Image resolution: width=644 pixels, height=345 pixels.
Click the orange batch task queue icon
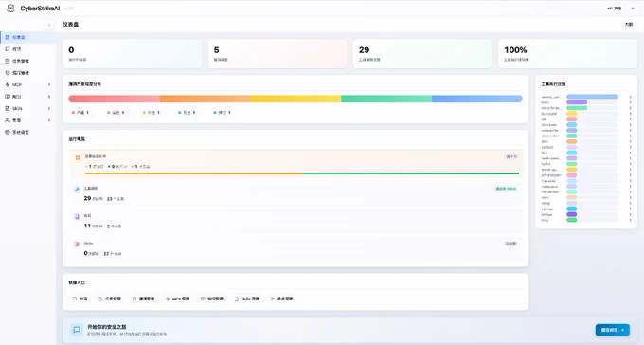[78, 157]
